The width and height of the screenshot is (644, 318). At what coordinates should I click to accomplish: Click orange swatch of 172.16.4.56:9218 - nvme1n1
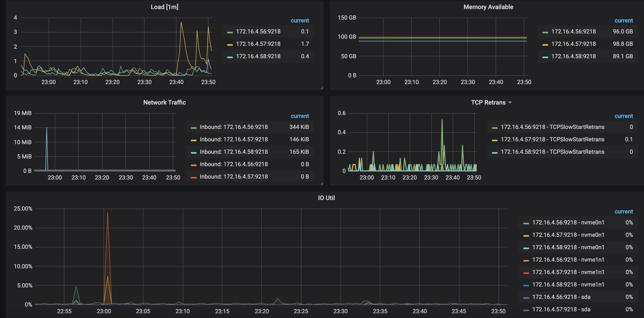pos(526,261)
